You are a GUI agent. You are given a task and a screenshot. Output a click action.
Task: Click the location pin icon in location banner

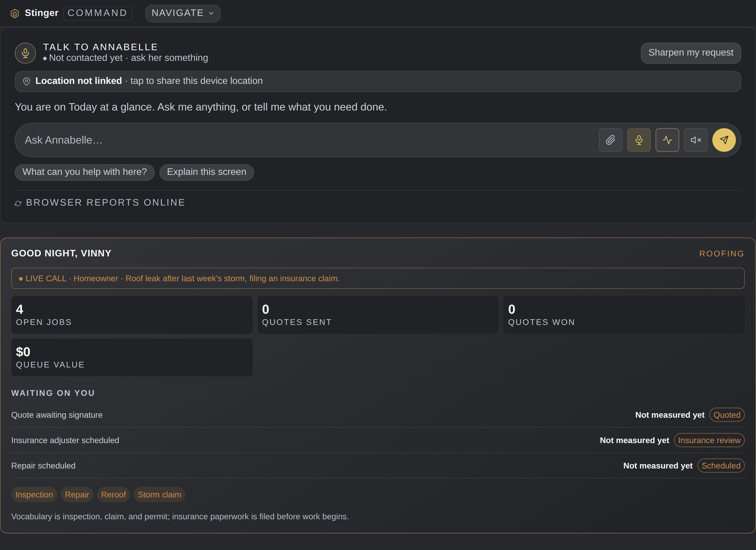27,81
